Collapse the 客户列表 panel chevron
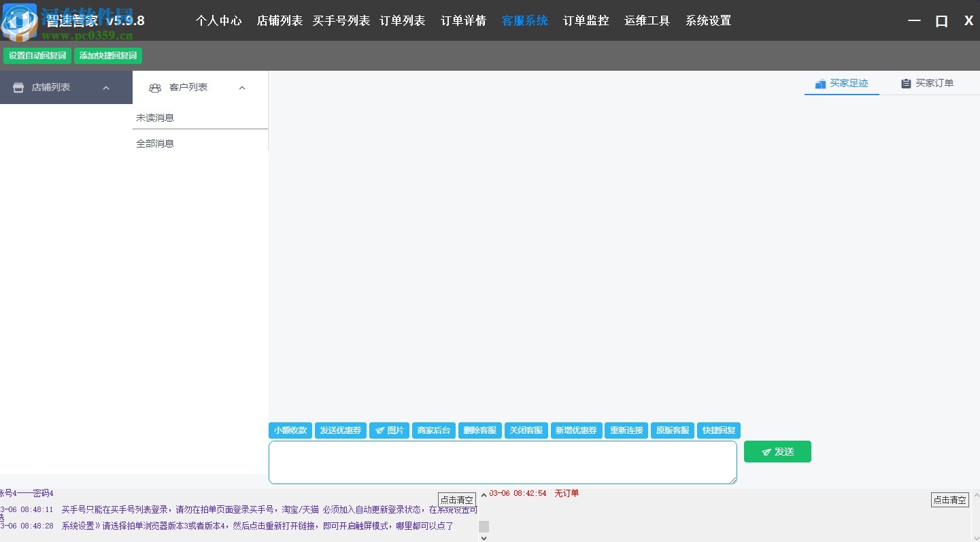This screenshot has width=980, height=542. point(242,88)
